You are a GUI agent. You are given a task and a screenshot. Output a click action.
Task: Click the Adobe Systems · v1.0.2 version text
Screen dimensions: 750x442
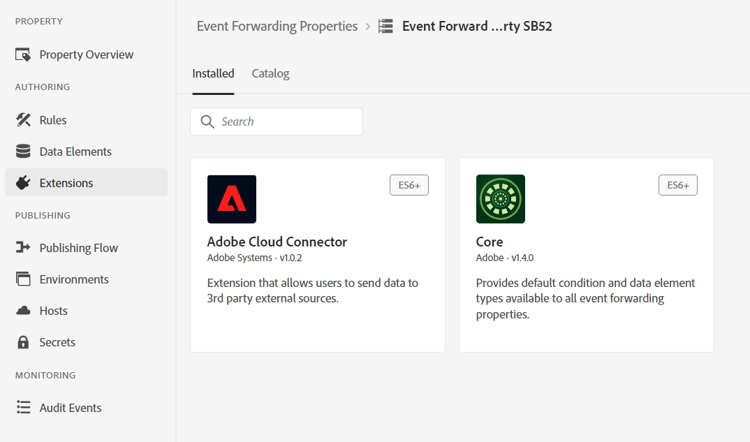254,258
